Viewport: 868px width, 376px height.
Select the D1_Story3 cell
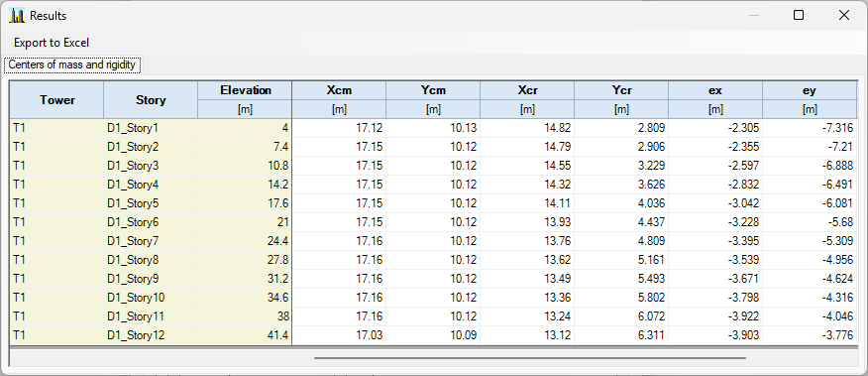pos(151,166)
